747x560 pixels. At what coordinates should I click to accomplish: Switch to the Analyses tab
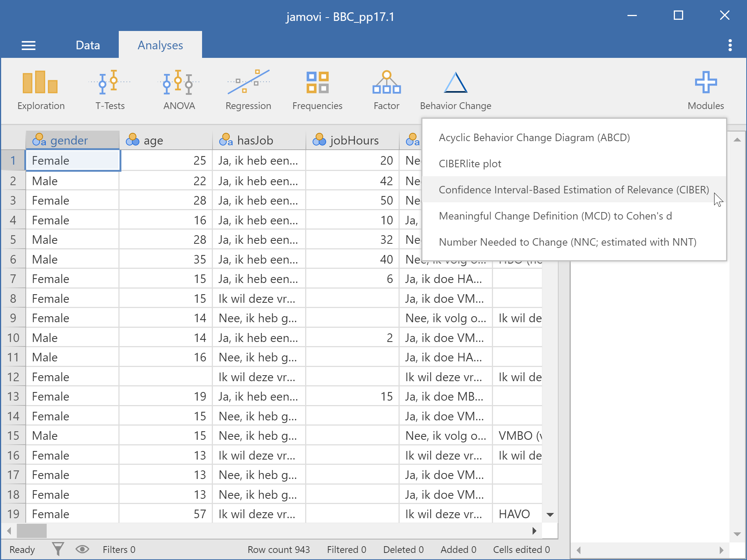click(x=160, y=45)
